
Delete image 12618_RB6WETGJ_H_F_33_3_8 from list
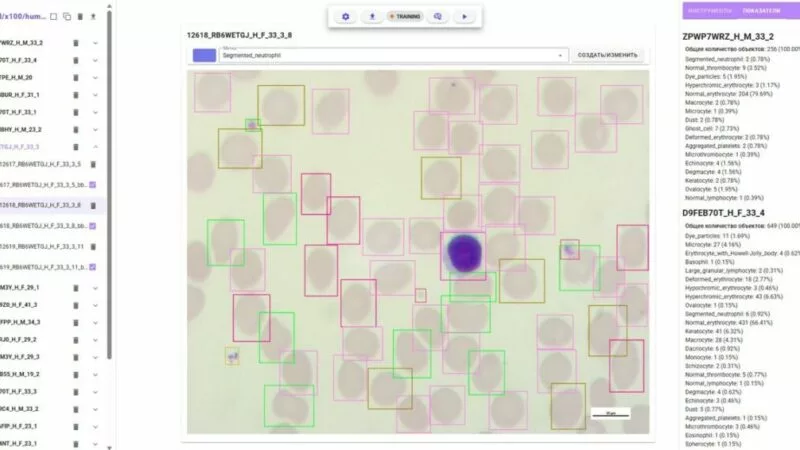click(93, 205)
